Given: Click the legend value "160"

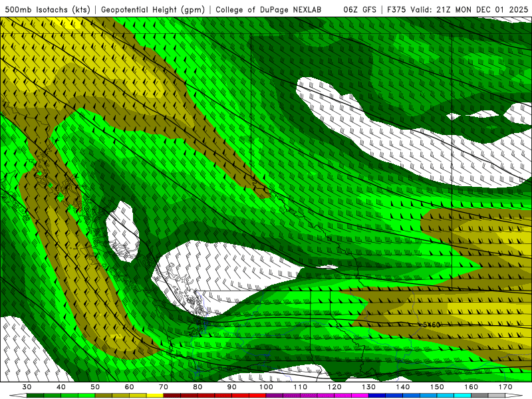Looking at the screenshot, I should pyautogui.click(x=471, y=387).
